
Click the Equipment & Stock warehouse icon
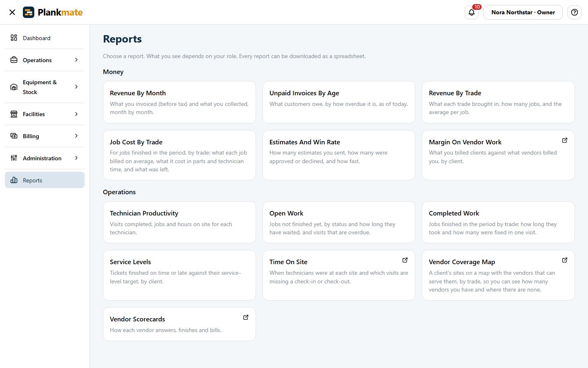coord(14,87)
